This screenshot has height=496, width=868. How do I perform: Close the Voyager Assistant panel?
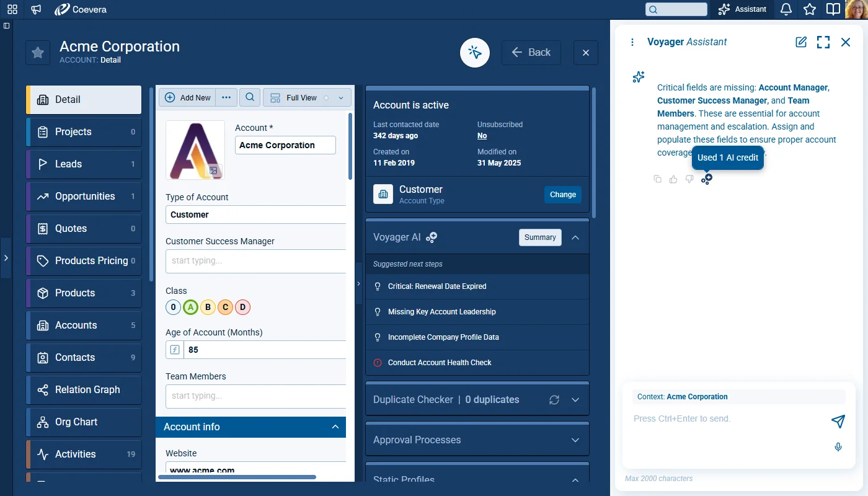[x=846, y=42]
